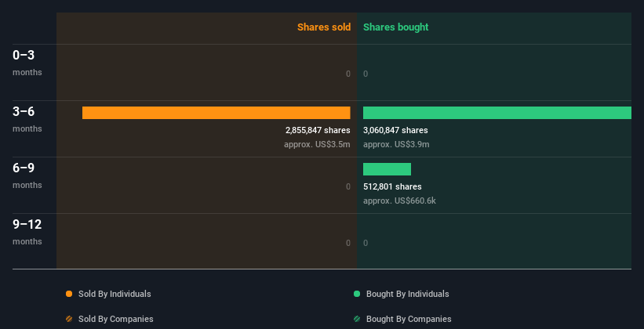Click the 2,855,847 shares value
Viewport: 644px width, 329px height.
tap(318, 130)
